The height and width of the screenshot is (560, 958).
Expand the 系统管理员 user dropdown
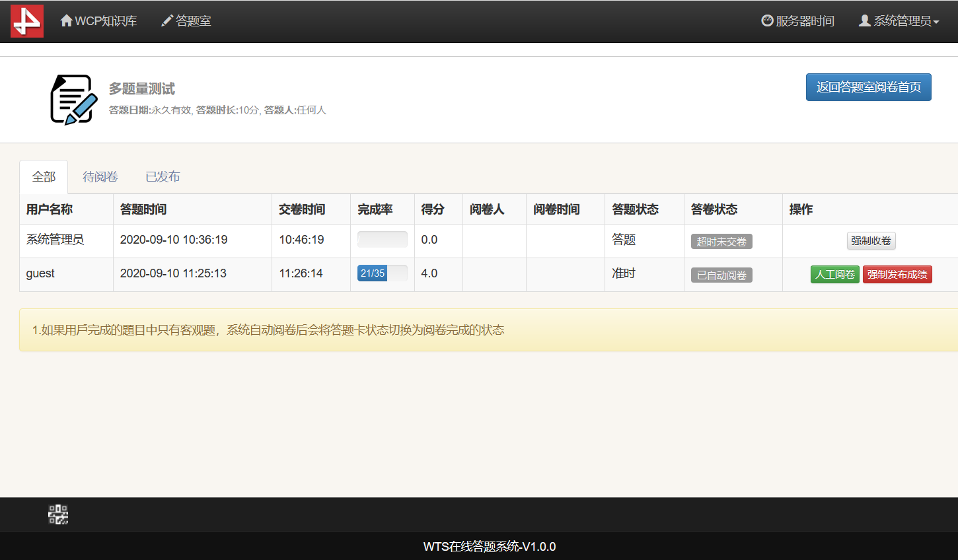[899, 21]
